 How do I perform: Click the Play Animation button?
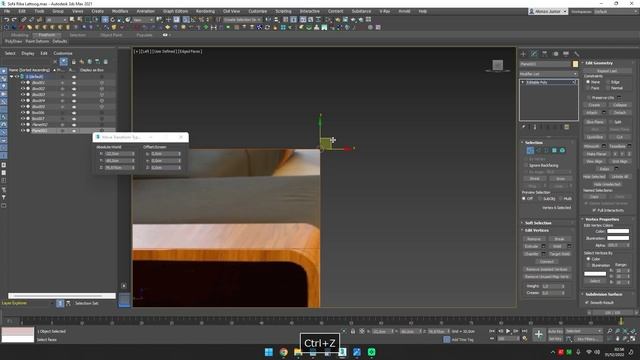point(508,331)
